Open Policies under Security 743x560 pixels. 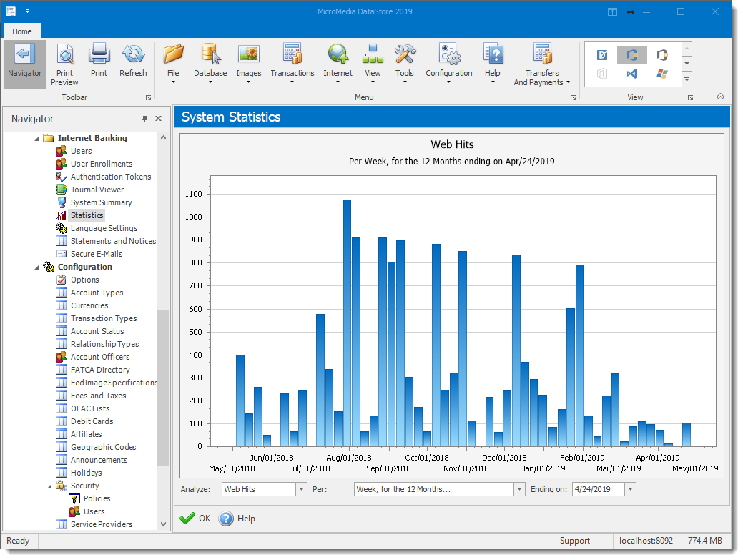click(x=97, y=498)
